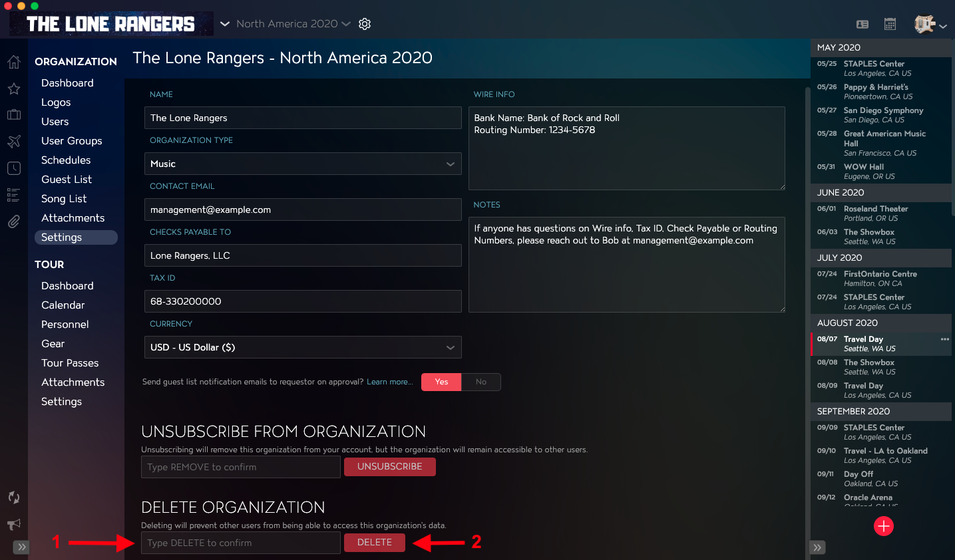This screenshot has width=955, height=560.
Task: Select Day Off 09/11 Oakland event
Action: click(881, 479)
